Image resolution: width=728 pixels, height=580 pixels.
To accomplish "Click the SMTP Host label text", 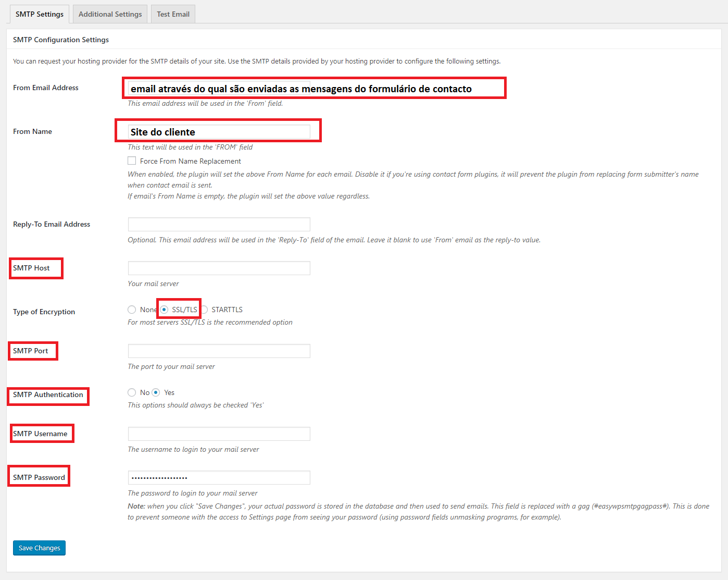I will coord(31,268).
